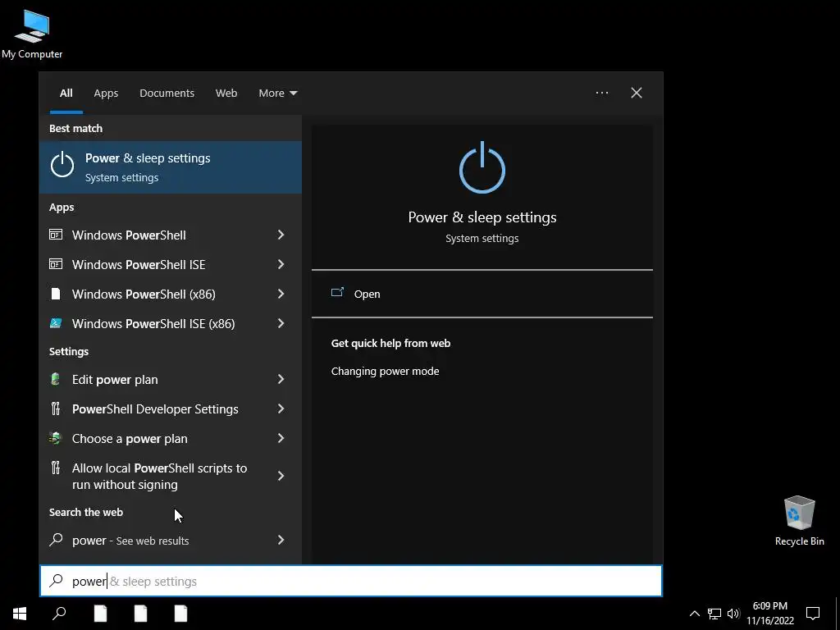Click the battery icon for Edit power plan
The width and height of the screenshot is (840, 630).
[x=55, y=379]
